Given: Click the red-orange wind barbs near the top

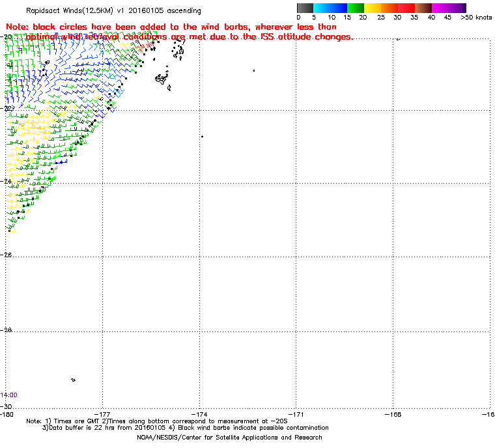Looking at the screenshot, I should click(x=145, y=48).
